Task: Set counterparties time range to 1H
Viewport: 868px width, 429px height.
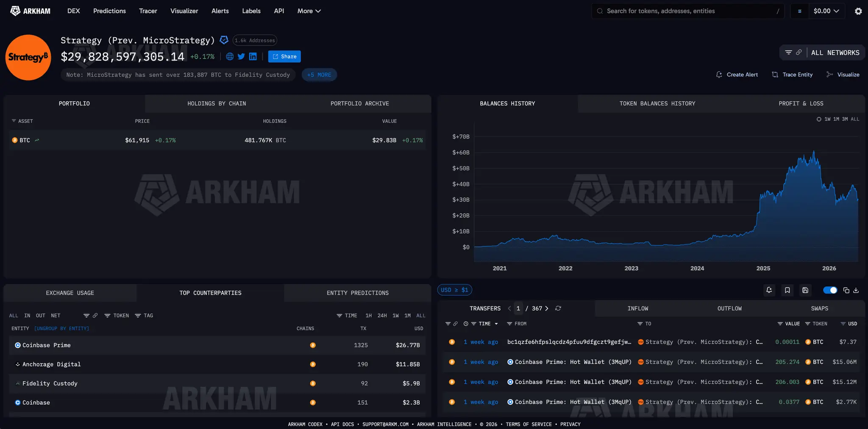Action: (x=369, y=316)
